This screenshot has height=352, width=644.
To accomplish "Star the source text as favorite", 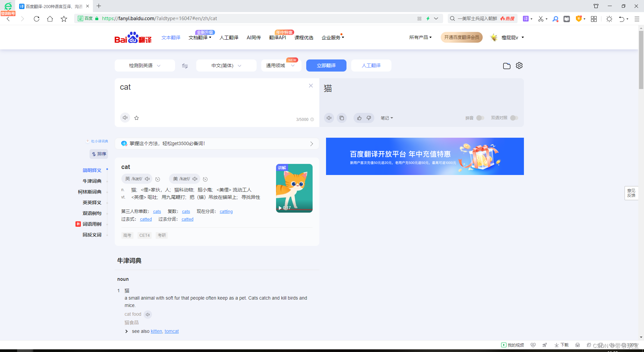I will (x=137, y=118).
